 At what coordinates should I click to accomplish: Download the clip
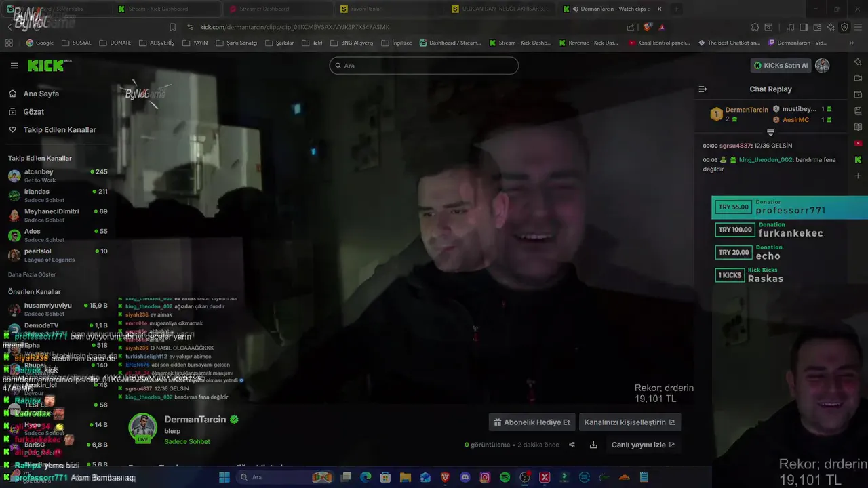point(593,445)
